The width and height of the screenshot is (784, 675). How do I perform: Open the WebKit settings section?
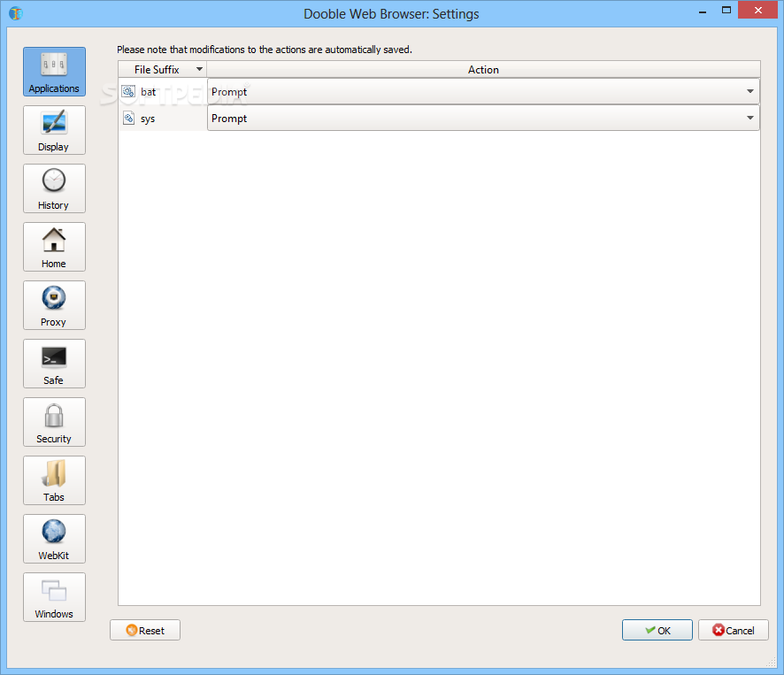(x=54, y=539)
